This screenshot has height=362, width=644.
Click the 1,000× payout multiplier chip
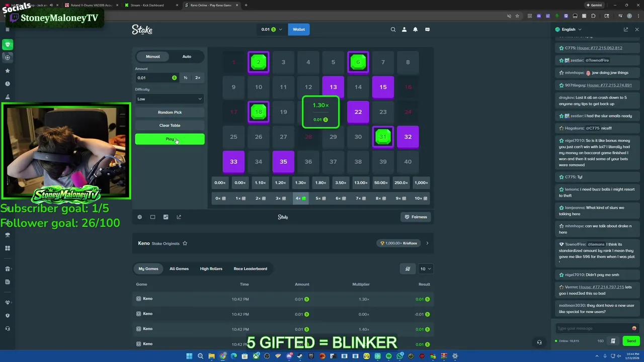click(x=421, y=183)
